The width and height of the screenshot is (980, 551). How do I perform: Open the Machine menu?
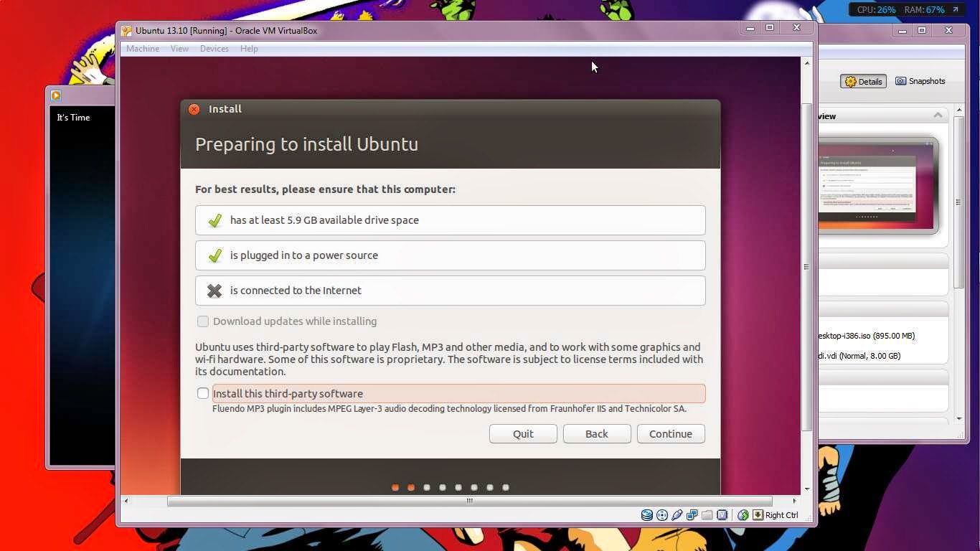143,49
